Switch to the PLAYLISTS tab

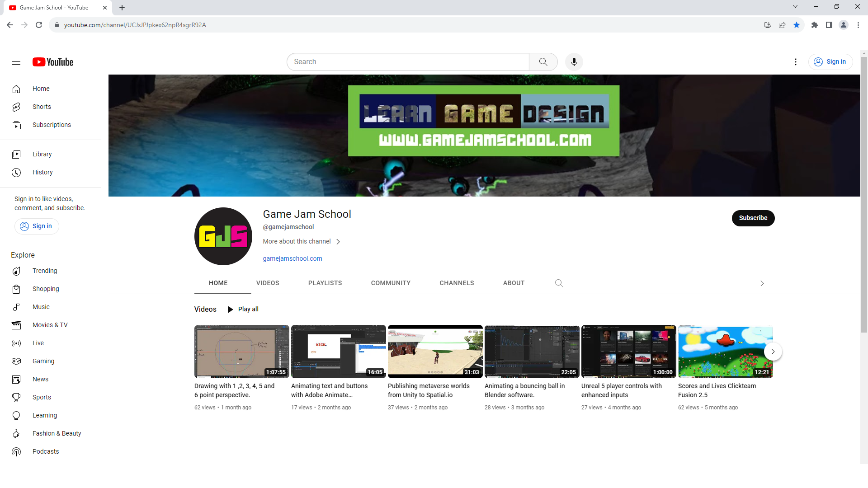(x=325, y=283)
